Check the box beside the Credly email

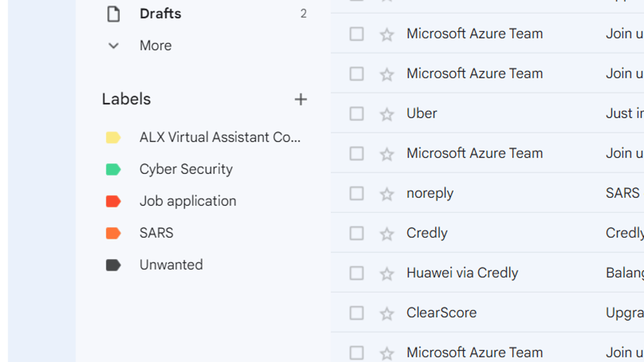pos(356,233)
